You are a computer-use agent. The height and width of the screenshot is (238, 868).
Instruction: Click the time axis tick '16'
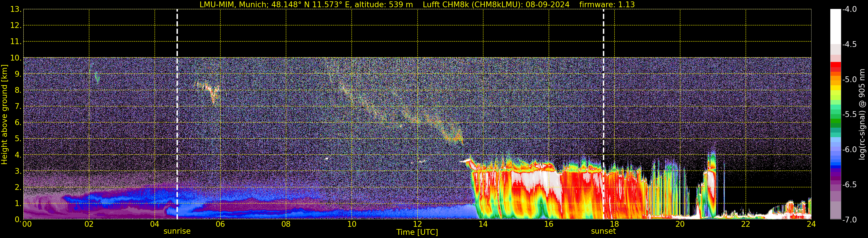549,224
